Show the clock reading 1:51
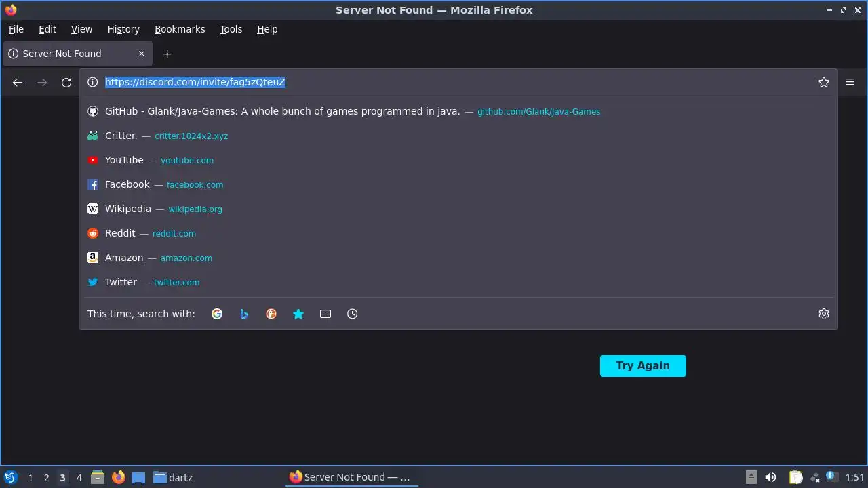Screen dimensions: 868x488 coord(855,478)
